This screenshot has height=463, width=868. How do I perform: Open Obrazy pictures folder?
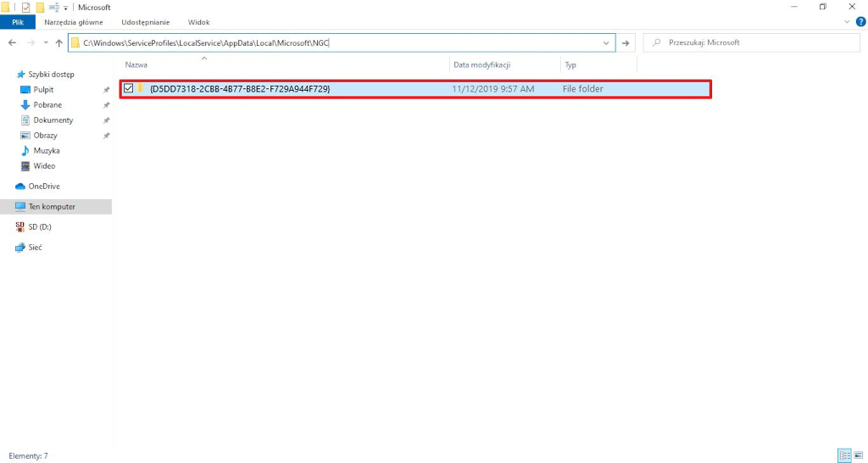click(x=46, y=135)
